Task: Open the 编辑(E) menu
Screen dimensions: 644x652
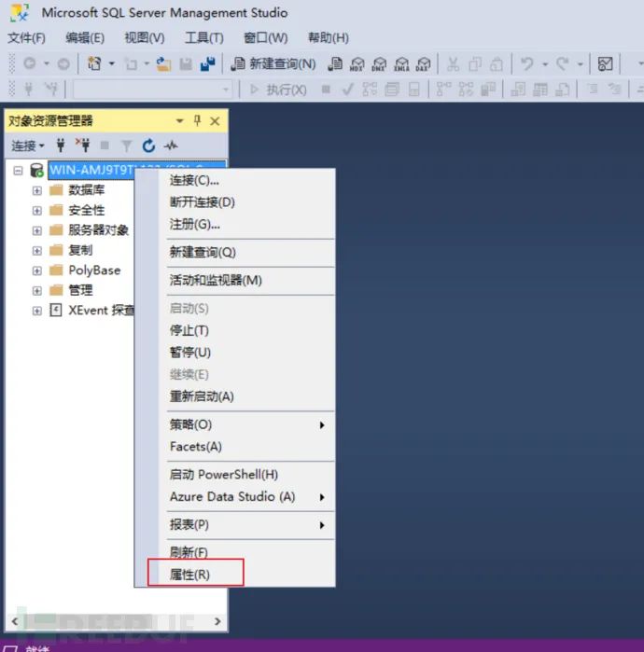Action: (x=85, y=38)
